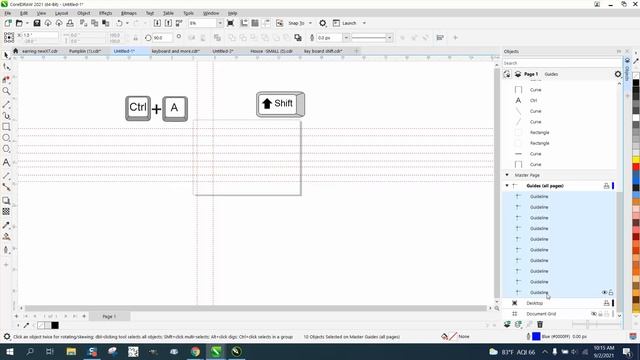Open the Object menu
The height and width of the screenshot is (360, 640).
(x=84, y=13)
